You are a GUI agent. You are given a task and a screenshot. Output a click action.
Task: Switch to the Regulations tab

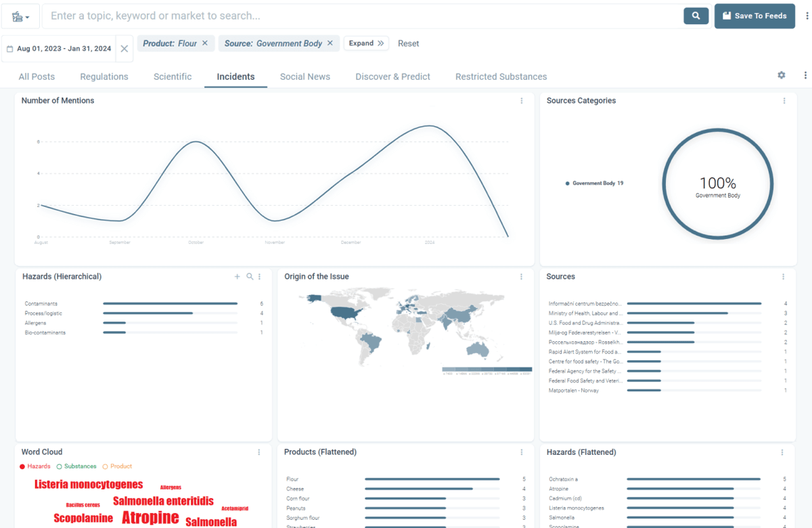[104, 76]
